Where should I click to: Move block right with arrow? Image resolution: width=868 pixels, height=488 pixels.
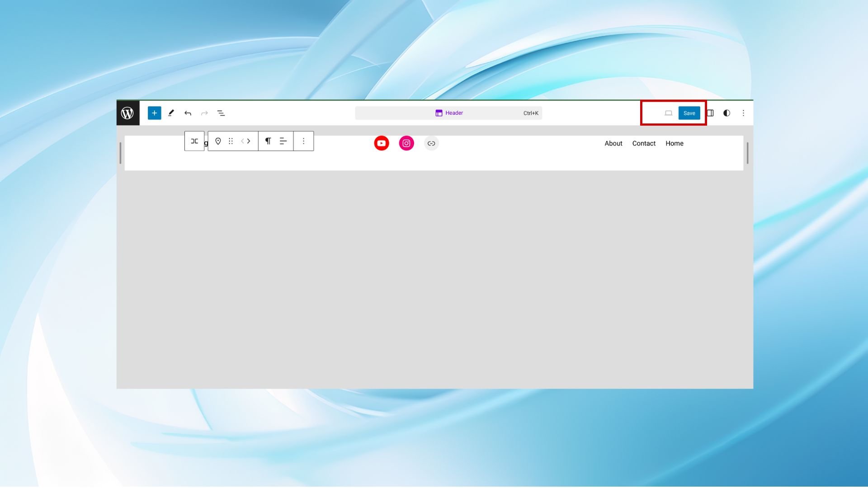pos(249,141)
